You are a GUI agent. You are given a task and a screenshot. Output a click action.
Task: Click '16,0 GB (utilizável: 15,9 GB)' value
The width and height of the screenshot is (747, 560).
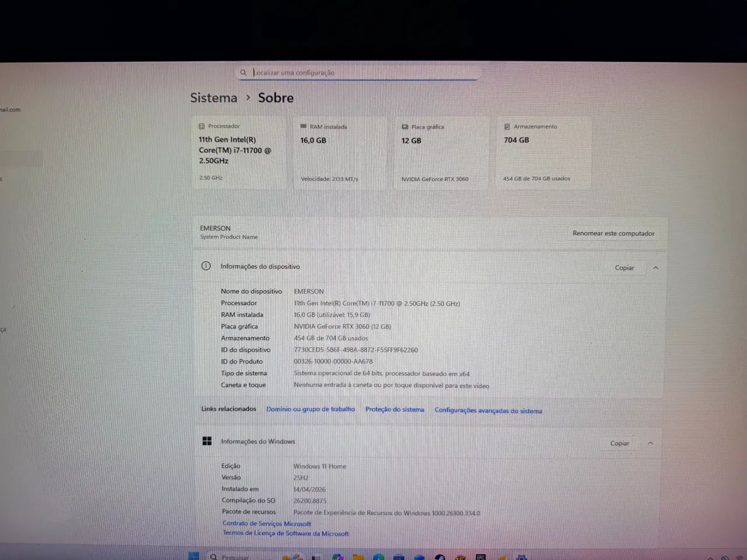(x=332, y=315)
